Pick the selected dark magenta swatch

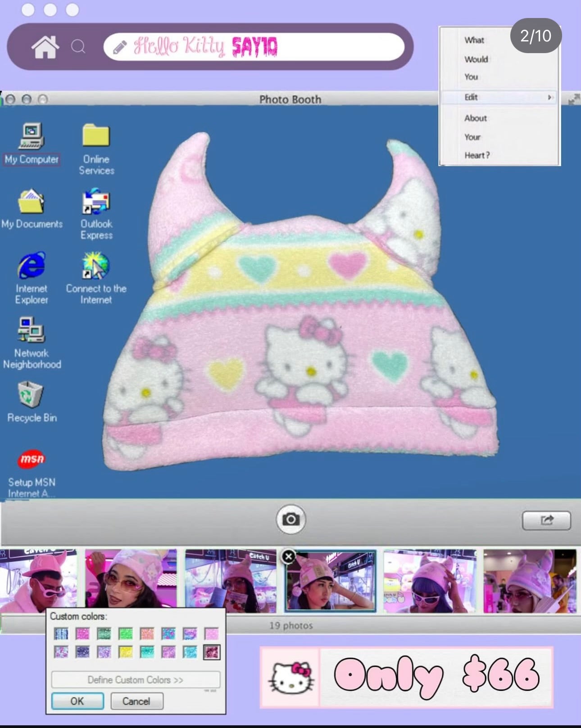[x=211, y=651]
